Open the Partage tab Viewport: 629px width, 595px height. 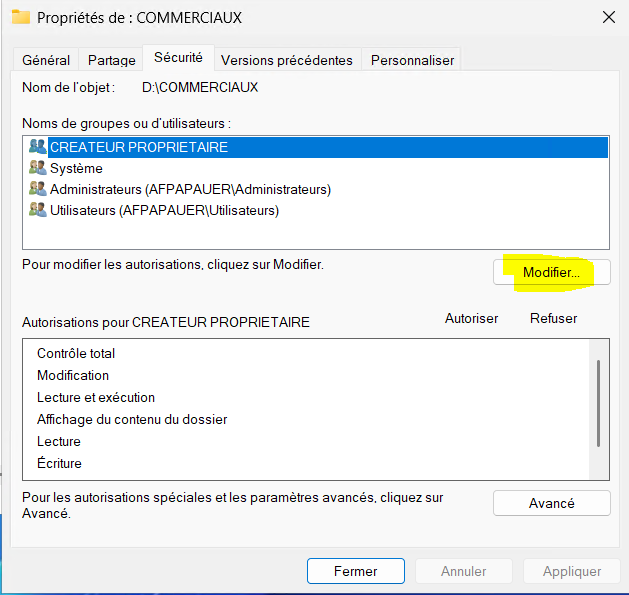tap(111, 60)
